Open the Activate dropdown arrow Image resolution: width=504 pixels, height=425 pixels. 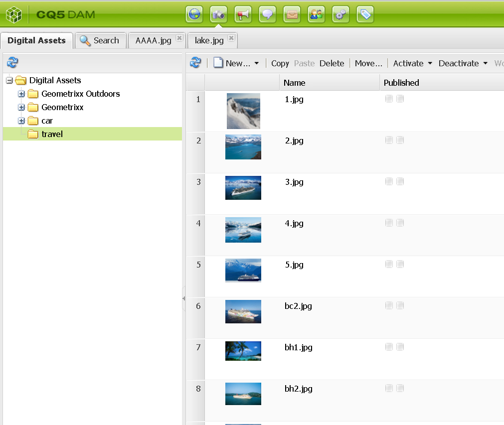click(430, 63)
